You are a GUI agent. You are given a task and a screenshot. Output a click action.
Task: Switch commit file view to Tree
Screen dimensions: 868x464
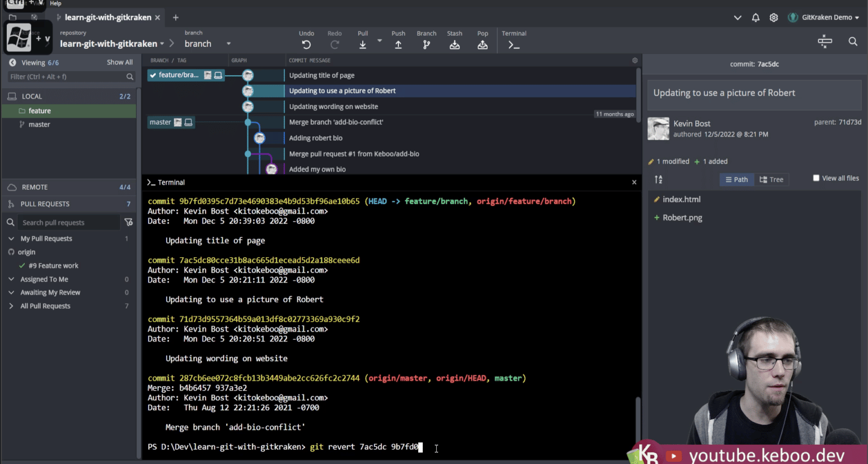(772, 179)
